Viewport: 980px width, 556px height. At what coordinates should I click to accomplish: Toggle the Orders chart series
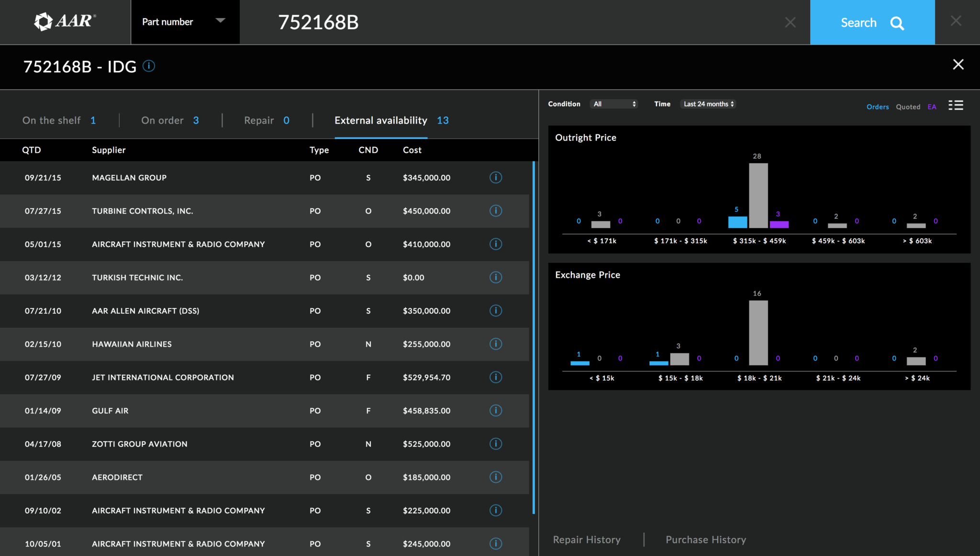tap(878, 107)
